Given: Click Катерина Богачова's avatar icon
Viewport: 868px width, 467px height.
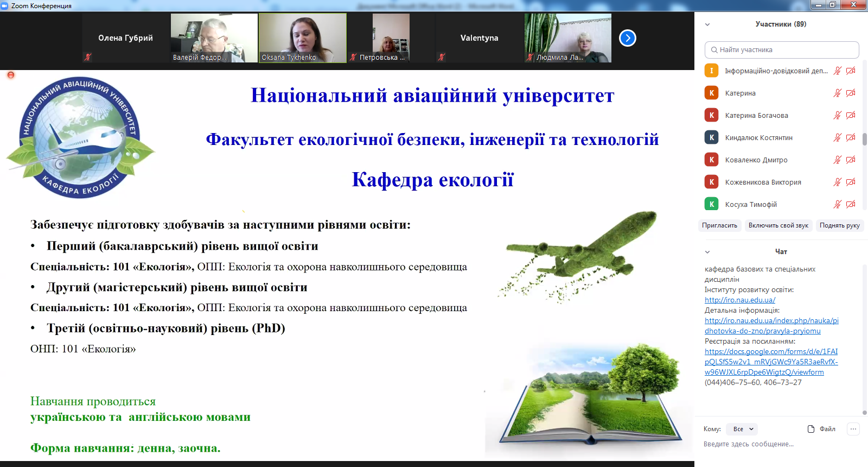Looking at the screenshot, I should coord(711,115).
